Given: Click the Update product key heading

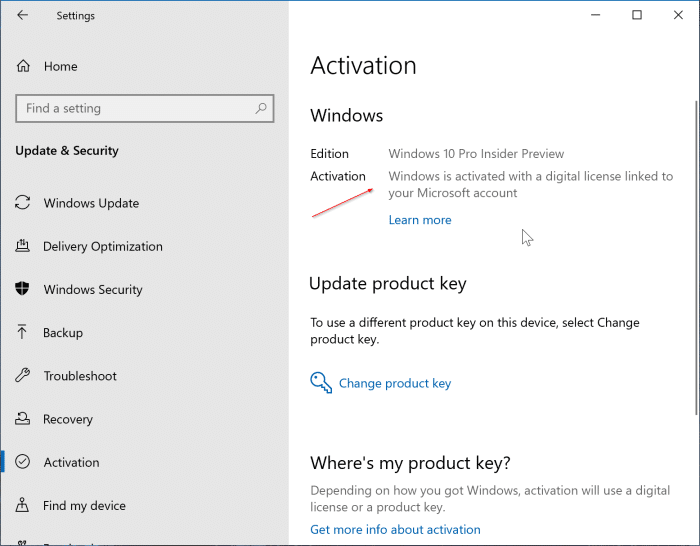Looking at the screenshot, I should coord(388,283).
